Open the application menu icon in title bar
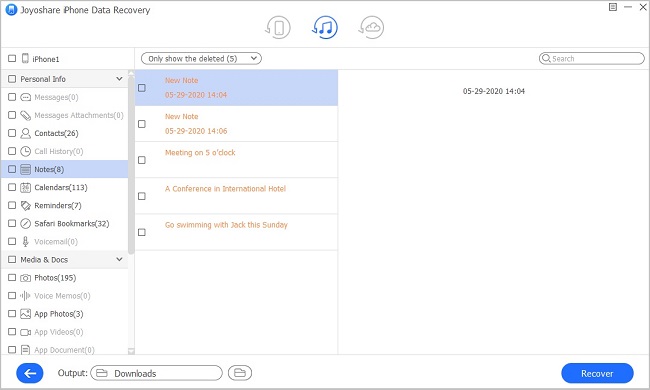The image size is (650, 390). pos(613,7)
